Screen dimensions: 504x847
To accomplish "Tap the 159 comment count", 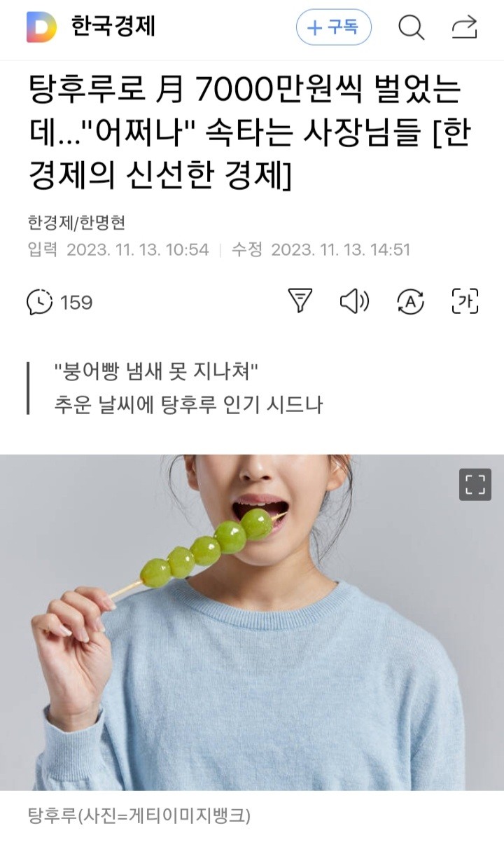I will click(x=76, y=302).
